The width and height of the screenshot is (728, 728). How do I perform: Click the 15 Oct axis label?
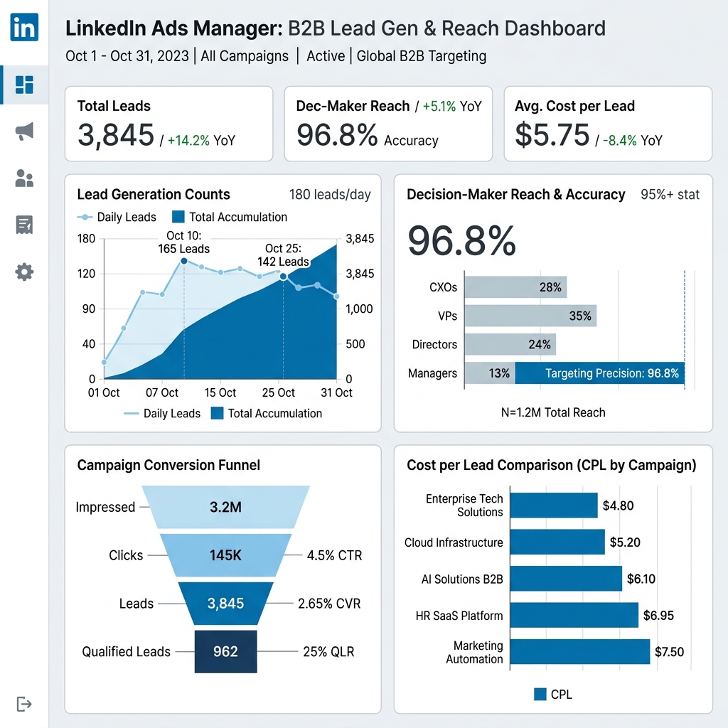click(220, 392)
